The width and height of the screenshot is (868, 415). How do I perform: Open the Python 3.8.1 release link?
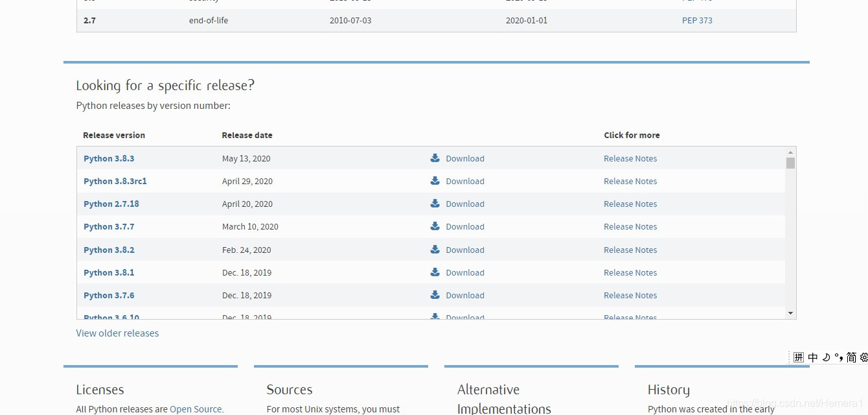click(x=109, y=272)
